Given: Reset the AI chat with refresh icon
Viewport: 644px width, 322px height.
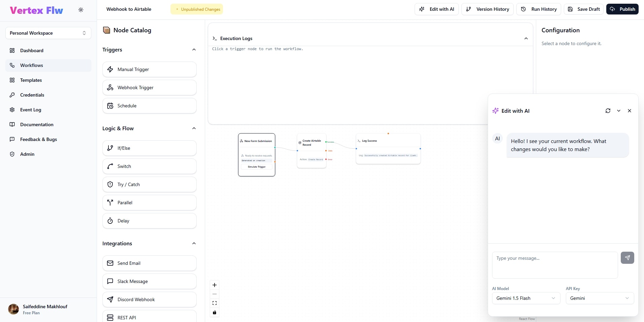Looking at the screenshot, I should click(608, 111).
